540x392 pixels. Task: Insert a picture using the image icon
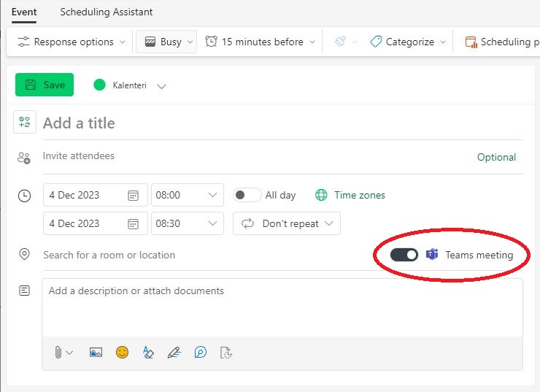tap(96, 352)
